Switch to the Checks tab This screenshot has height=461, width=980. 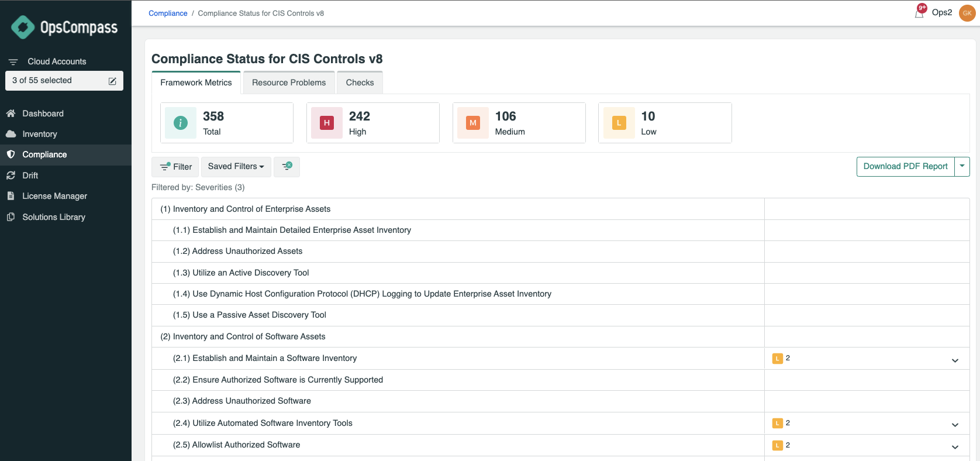tap(360, 82)
